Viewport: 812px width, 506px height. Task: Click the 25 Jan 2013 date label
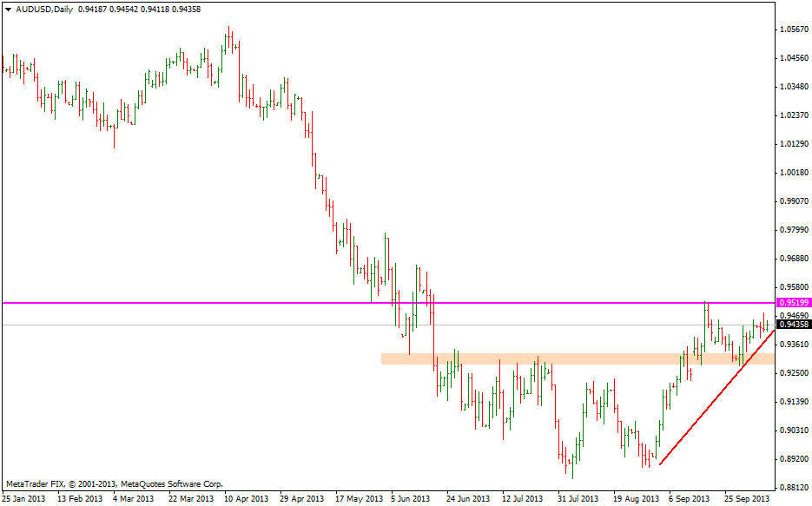[x=24, y=499]
